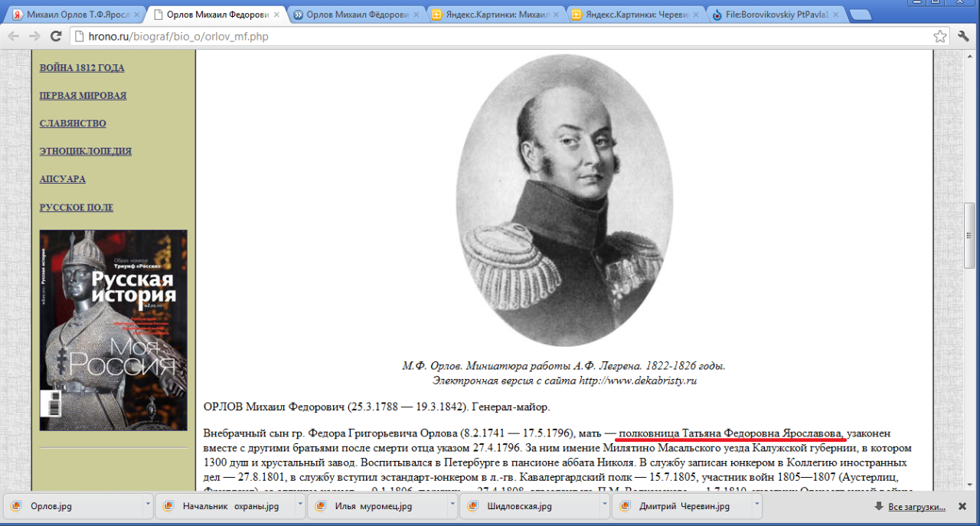Expand the dropdown arrow for 'Орлов.jpg' download
The width and height of the screenshot is (980, 526).
148,505
